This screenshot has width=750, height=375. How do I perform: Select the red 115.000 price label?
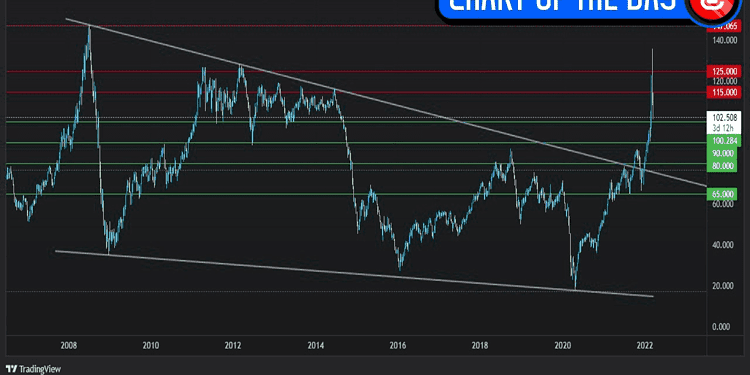coord(723,92)
